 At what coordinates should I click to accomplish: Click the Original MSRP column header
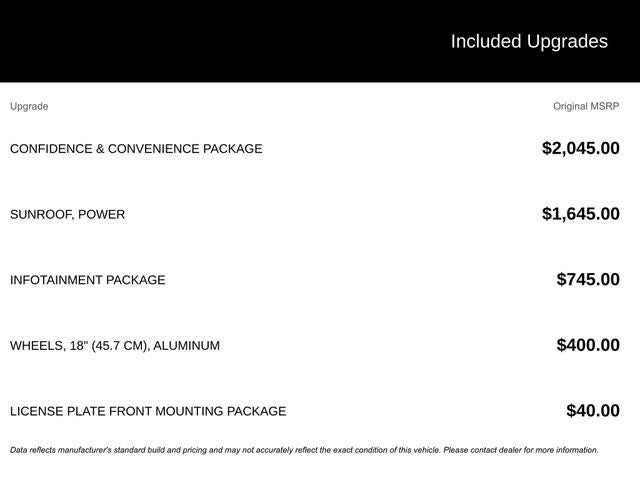coord(586,106)
